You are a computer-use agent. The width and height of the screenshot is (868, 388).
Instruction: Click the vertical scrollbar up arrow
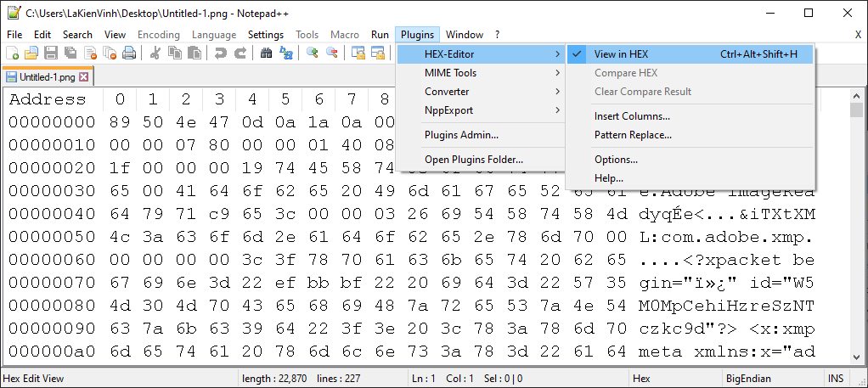point(856,94)
